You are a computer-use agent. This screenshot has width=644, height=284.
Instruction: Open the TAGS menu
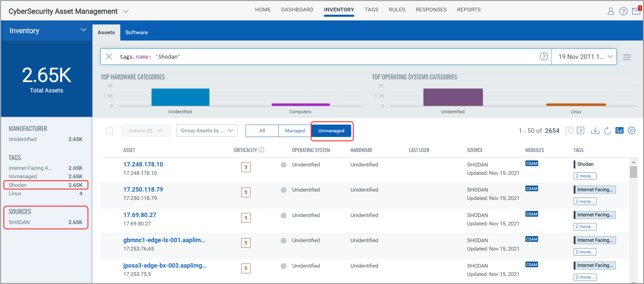tap(372, 10)
